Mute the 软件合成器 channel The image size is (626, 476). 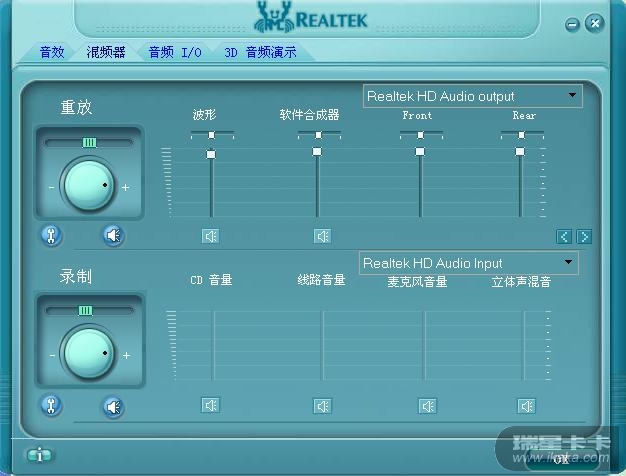tap(322, 236)
